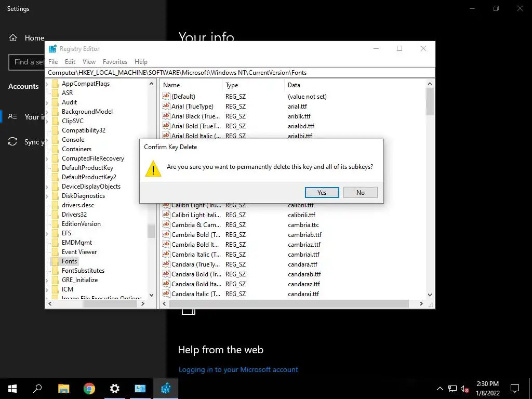Image resolution: width=532 pixels, height=399 pixels.
Task: Expand the EFS tree node
Action: click(x=47, y=233)
